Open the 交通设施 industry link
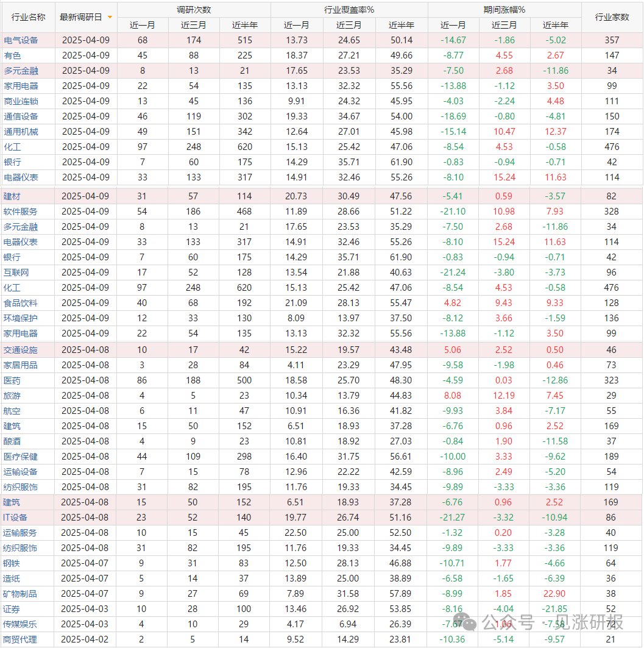The image size is (644, 648). [x=21, y=350]
